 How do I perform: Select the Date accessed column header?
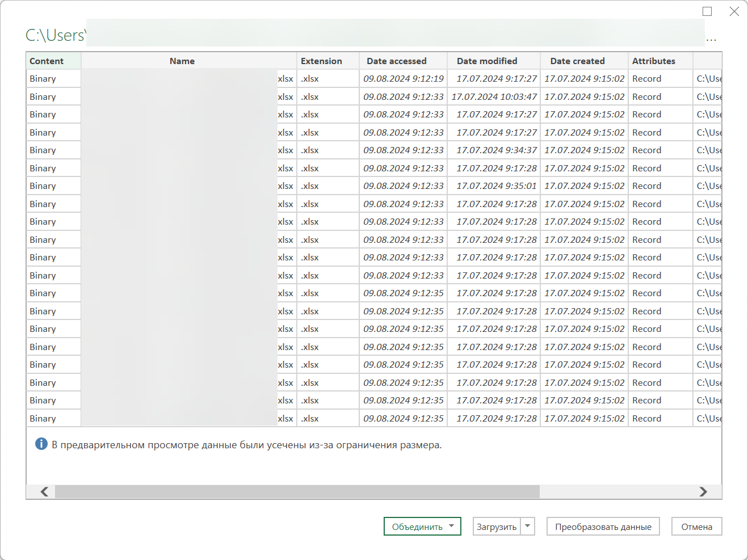tap(396, 61)
